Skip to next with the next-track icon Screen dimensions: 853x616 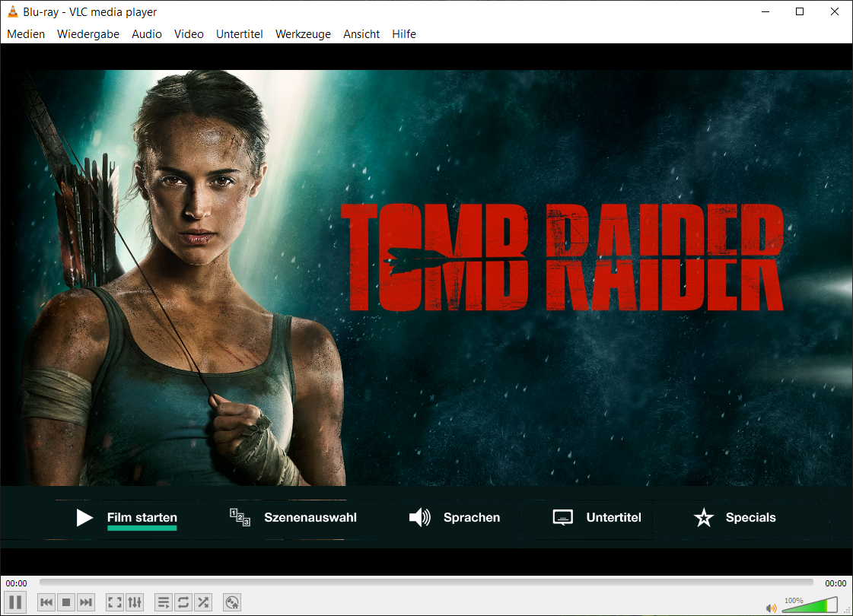point(86,602)
